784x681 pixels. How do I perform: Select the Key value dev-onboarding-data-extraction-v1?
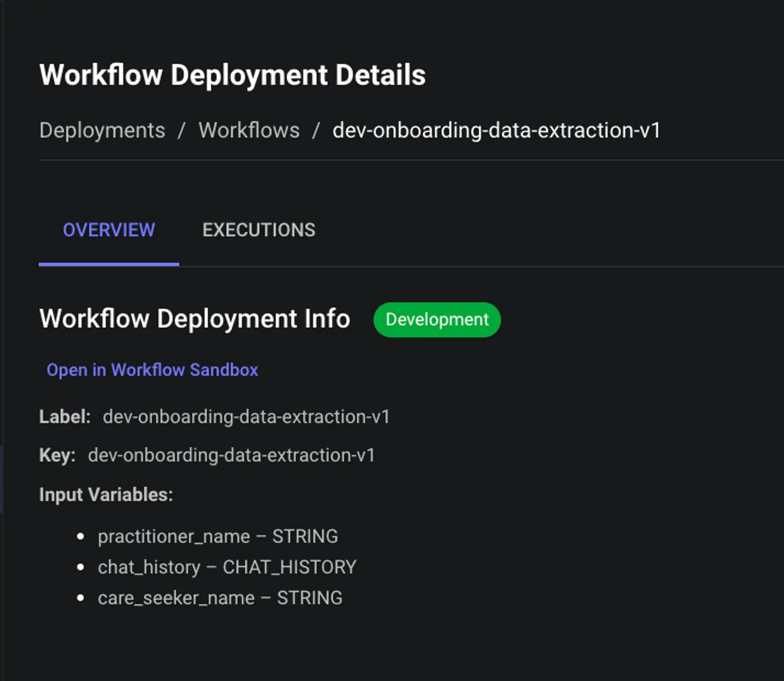point(231,455)
